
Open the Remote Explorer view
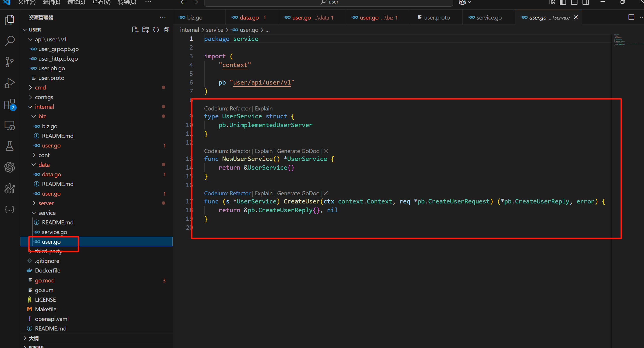pyautogui.click(x=10, y=125)
